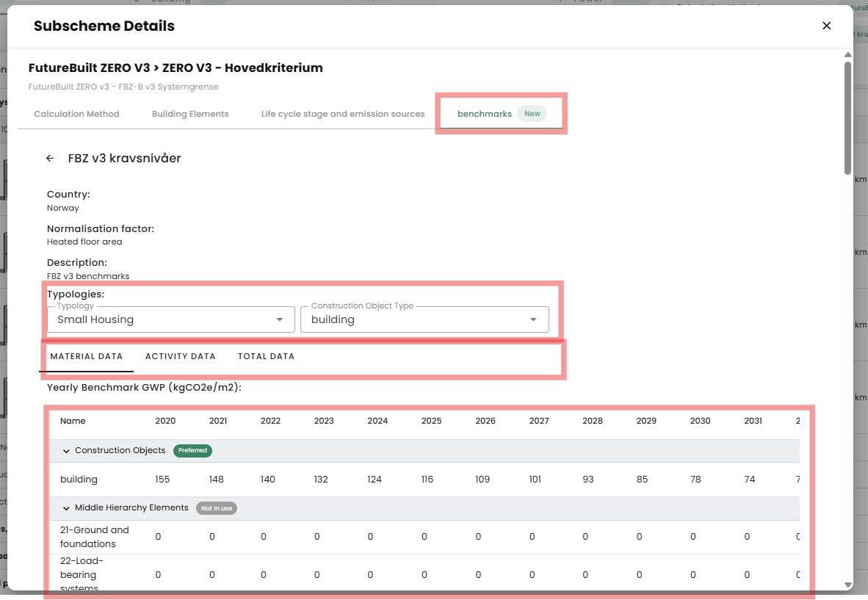The height and width of the screenshot is (600, 868).
Task: Select the benchmarks tab
Action: [x=484, y=114]
